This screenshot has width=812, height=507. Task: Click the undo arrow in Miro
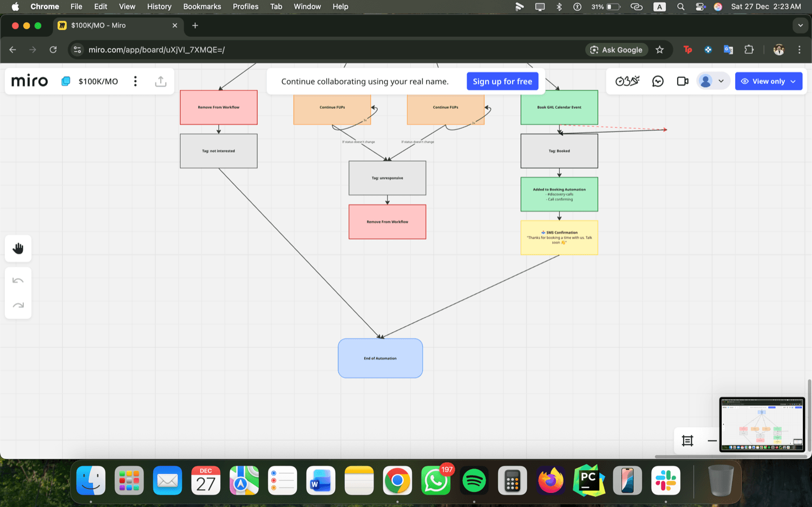pyautogui.click(x=18, y=280)
